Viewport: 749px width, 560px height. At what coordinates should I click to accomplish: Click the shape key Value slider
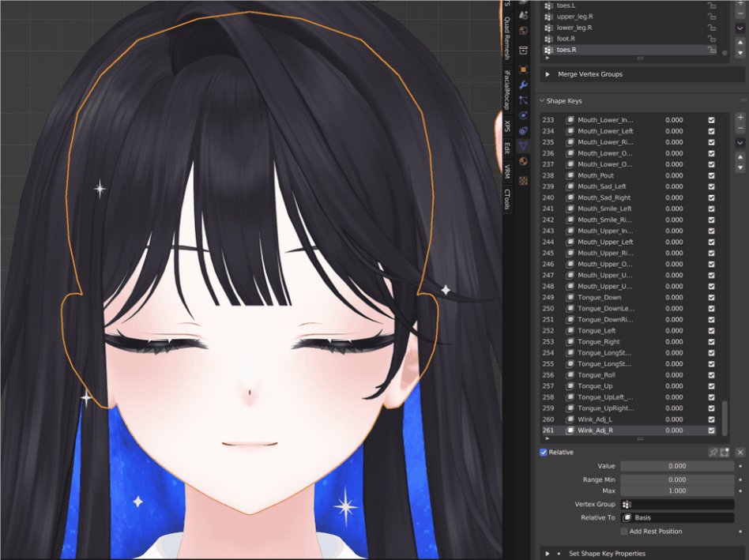(x=677, y=466)
